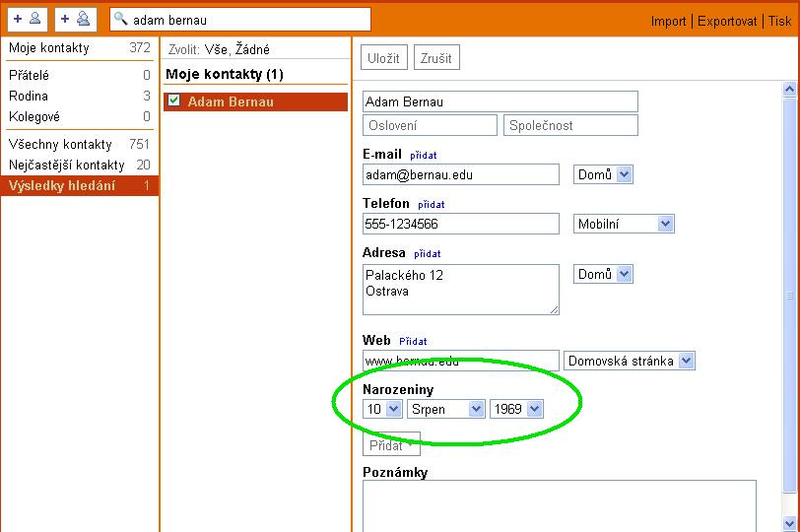Click the search magnifier icon
Viewport: 800px width, 532px height.
pos(120,19)
